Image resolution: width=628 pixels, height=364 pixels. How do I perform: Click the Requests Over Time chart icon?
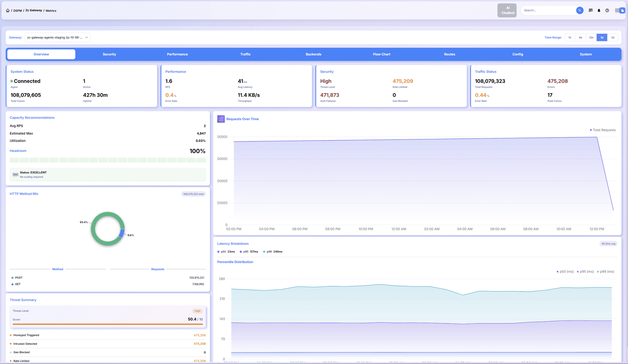pos(221,119)
